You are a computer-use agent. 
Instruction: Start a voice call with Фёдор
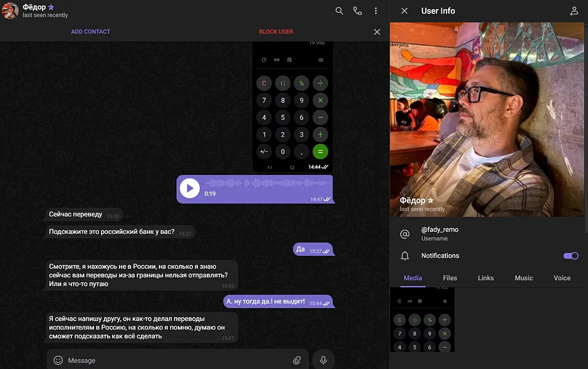click(x=357, y=11)
